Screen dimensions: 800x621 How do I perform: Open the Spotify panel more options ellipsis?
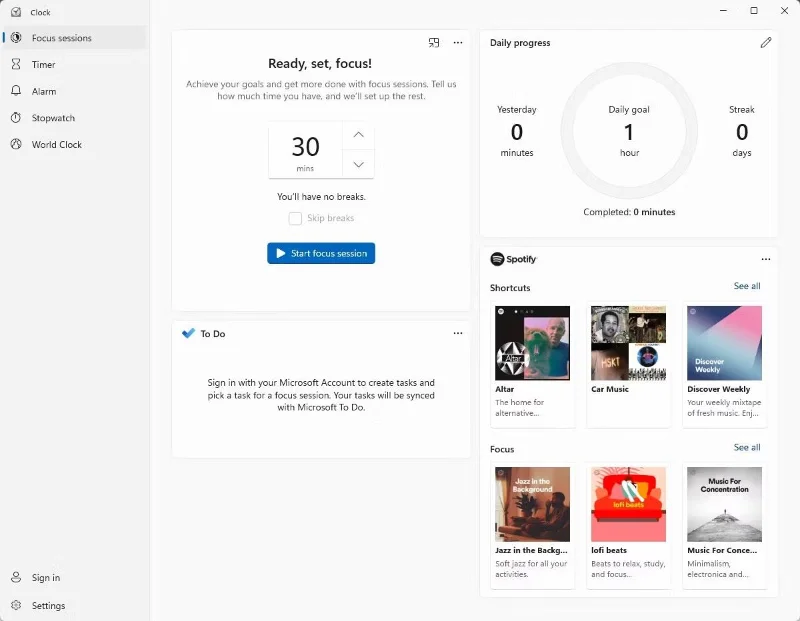(x=765, y=259)
